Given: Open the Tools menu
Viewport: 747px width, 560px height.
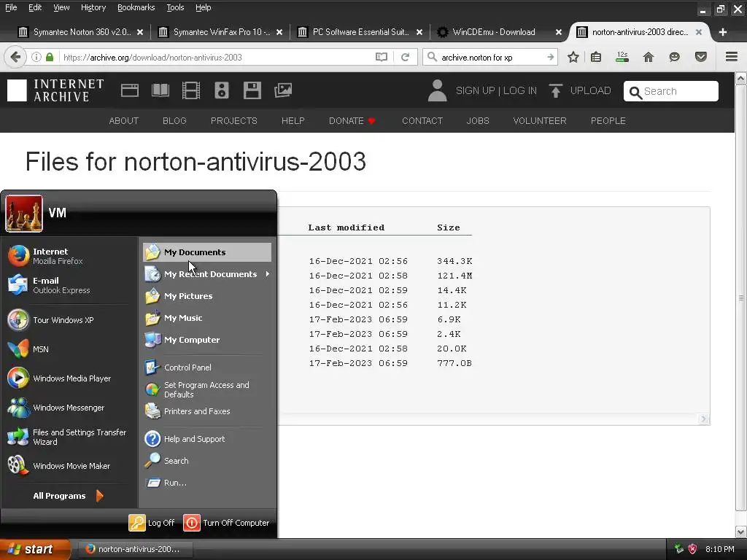Looking at the screenshot, I should 175,7.
